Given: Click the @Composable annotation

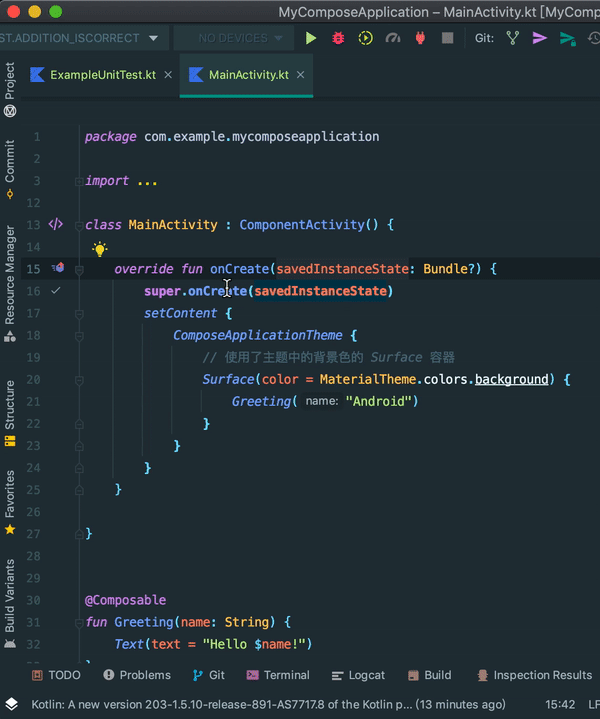Looking at the screenshot, I should pos(126,600).
